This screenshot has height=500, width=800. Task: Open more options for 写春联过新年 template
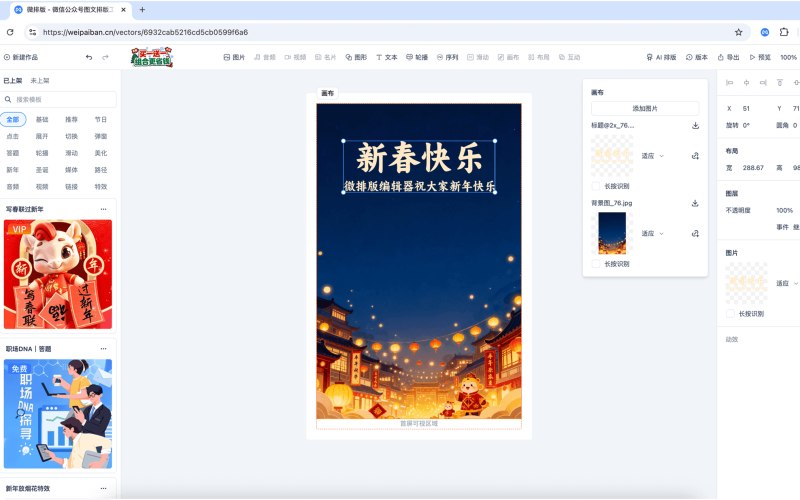(x=104, y=209)
